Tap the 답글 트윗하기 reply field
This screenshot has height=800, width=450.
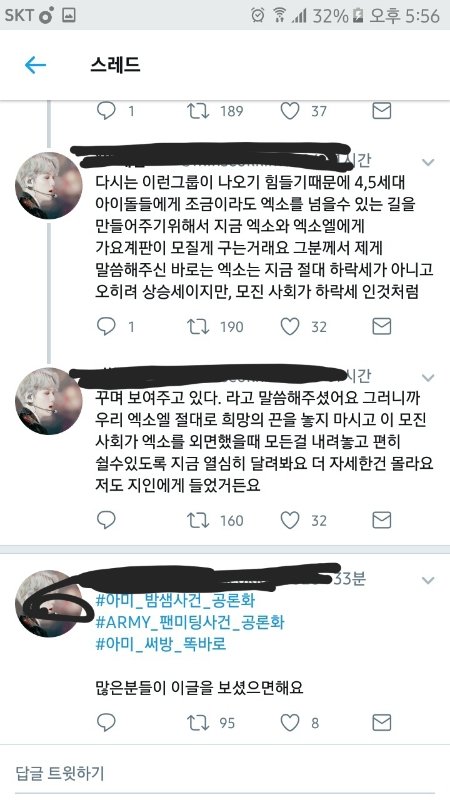coord(225,773)
